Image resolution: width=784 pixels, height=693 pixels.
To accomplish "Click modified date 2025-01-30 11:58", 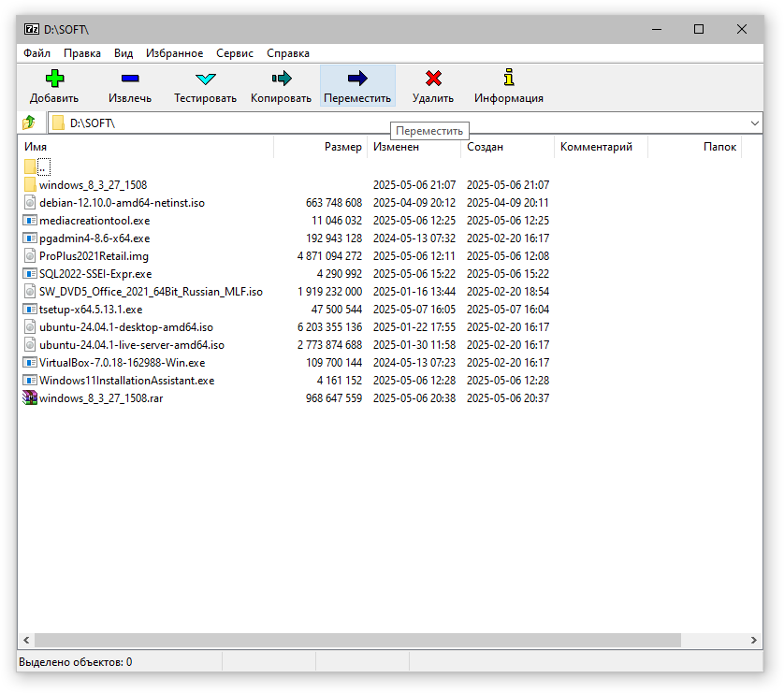I will [x=414, y=345].
